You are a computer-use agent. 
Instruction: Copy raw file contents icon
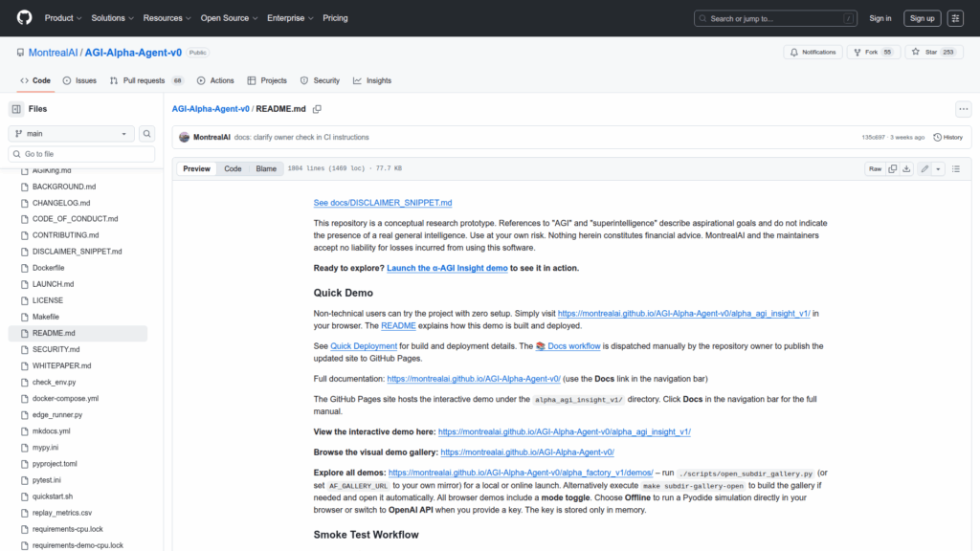pyautogui.click(x=892, y=169)
